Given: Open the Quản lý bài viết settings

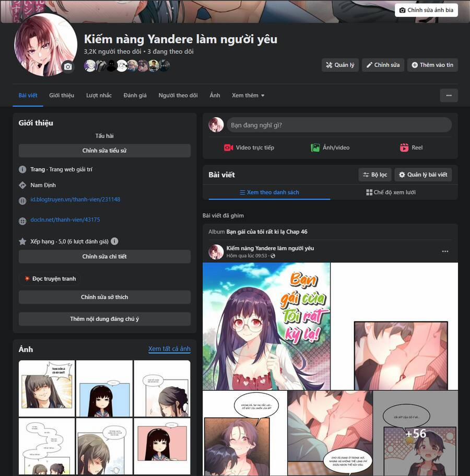Looking at the screenshot, I should [423, 175].
